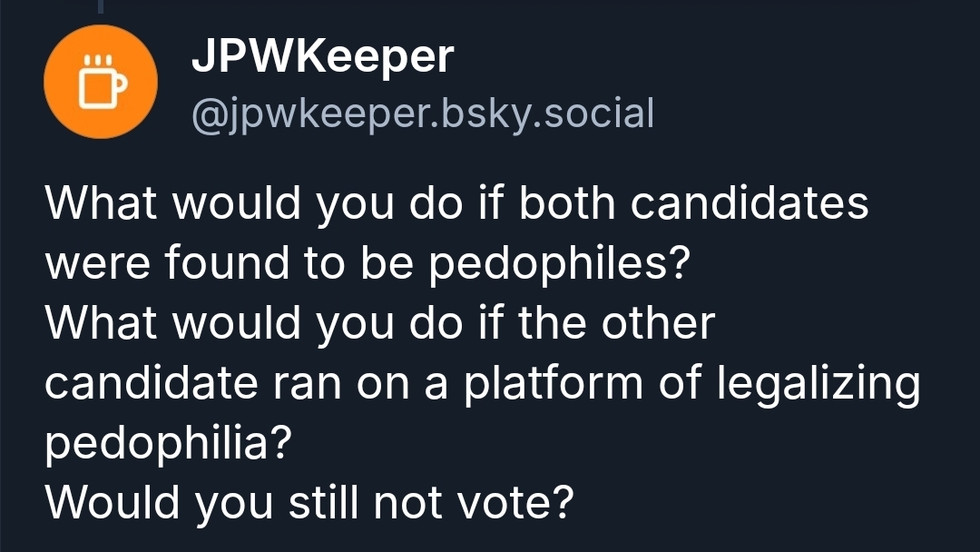Click the last line "Would you still not vote?"
Screen dimensions: 980x552
[x=309, y=502]
